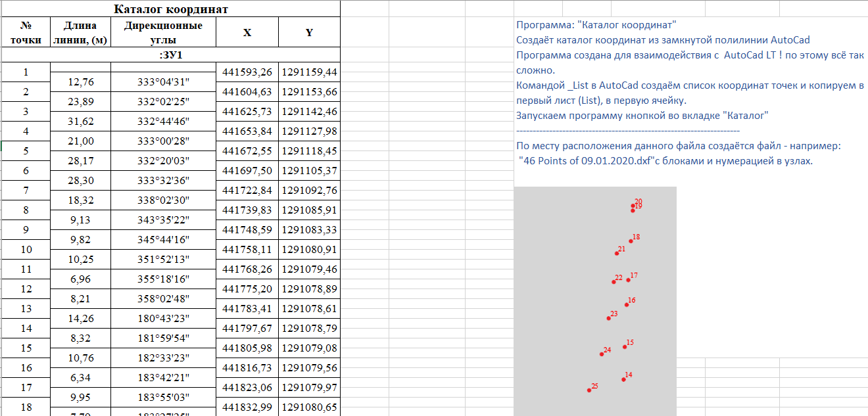Click the "Дирекционные углы" column header
Screen dimensions: 868x416
[x=163, y=33]
